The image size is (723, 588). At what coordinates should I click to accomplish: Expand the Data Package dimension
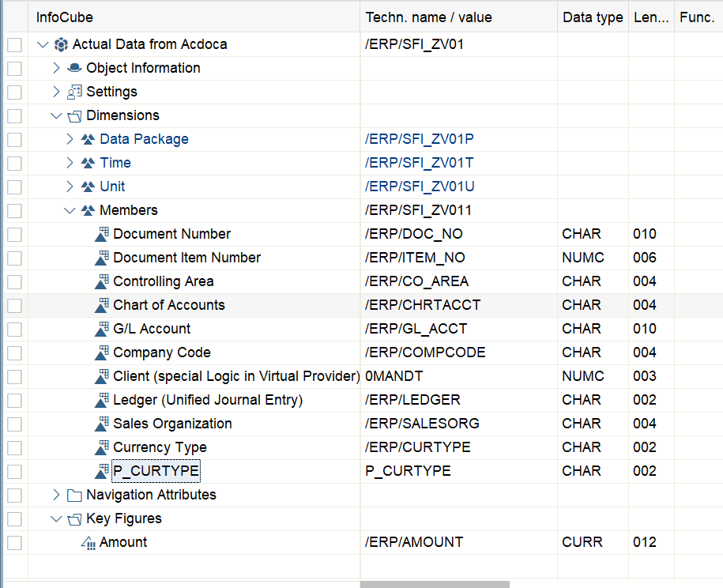70,139
